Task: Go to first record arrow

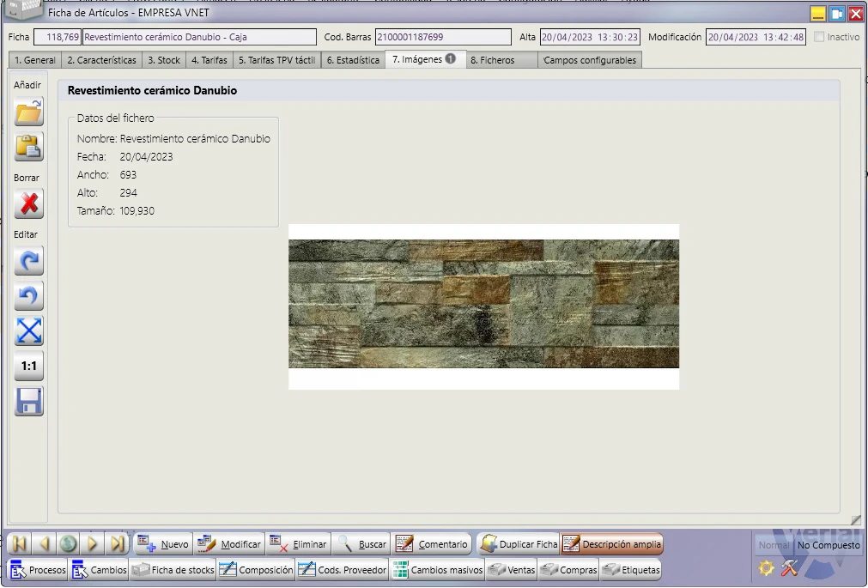Action: click(20, 544)
